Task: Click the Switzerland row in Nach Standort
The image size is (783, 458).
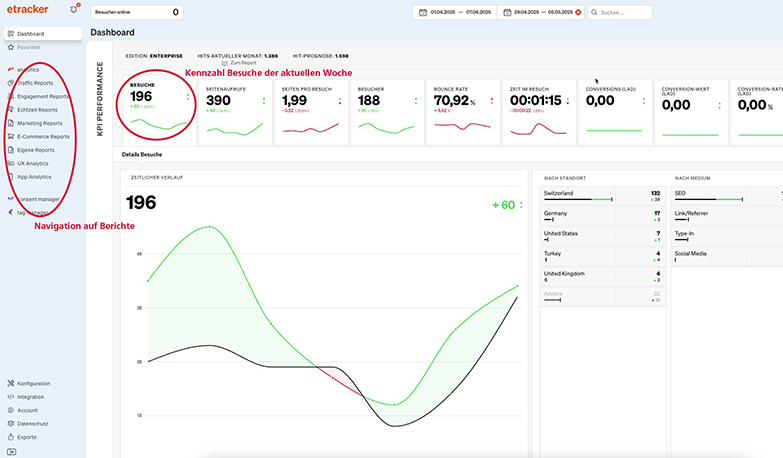Action: pos(603,196)
